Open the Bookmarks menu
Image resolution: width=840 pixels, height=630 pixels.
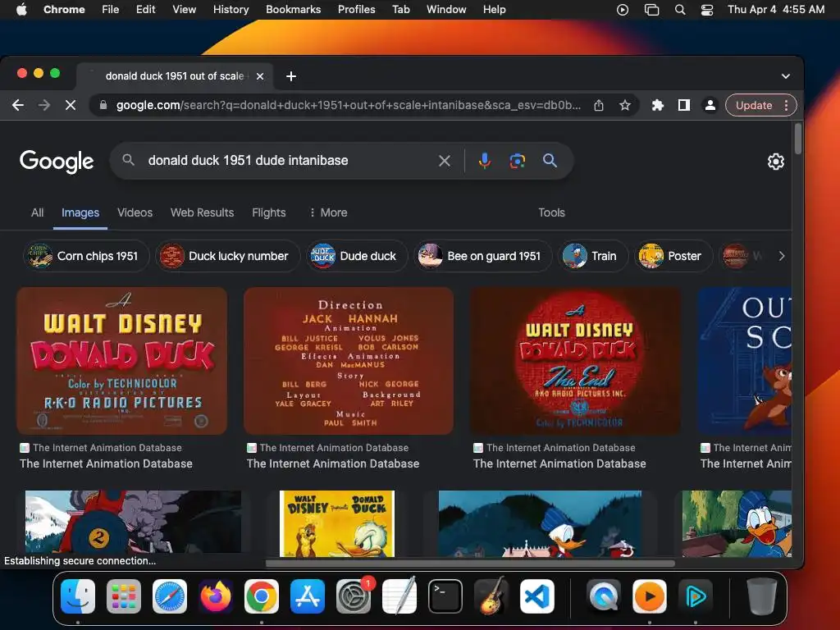(x=293, y=10)
